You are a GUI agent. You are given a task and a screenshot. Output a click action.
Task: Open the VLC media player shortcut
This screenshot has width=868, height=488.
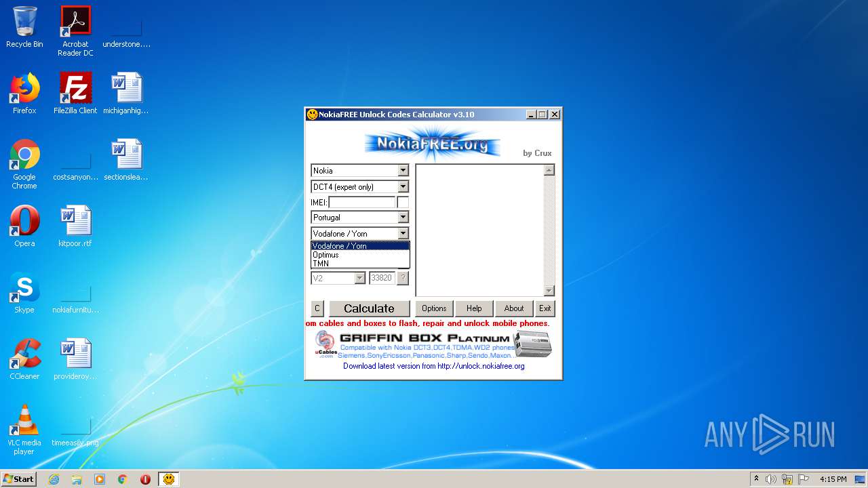[24, 430]
